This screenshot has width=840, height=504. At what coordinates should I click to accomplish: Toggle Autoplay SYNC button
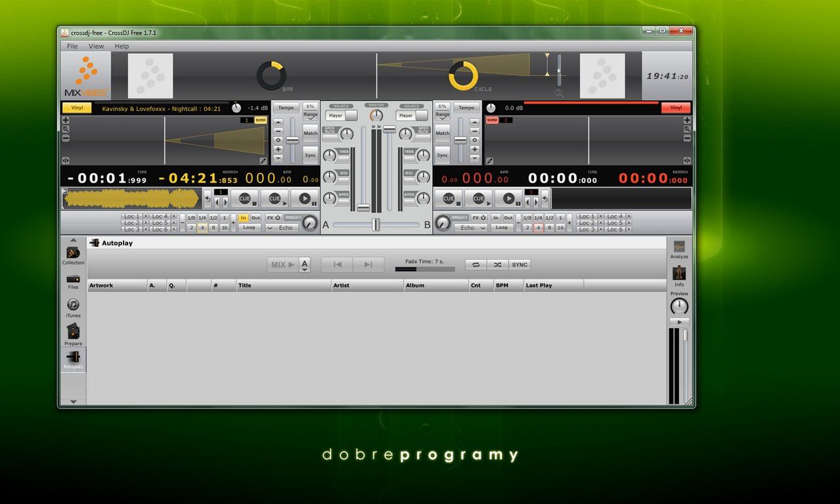519,264
